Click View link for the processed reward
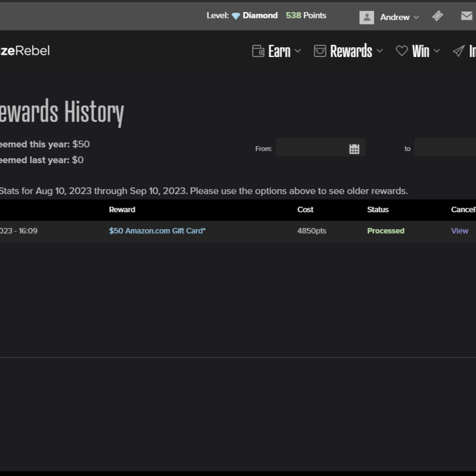This screenshot has width=476, height=476. pyautogui.click(x=459, y=231)
